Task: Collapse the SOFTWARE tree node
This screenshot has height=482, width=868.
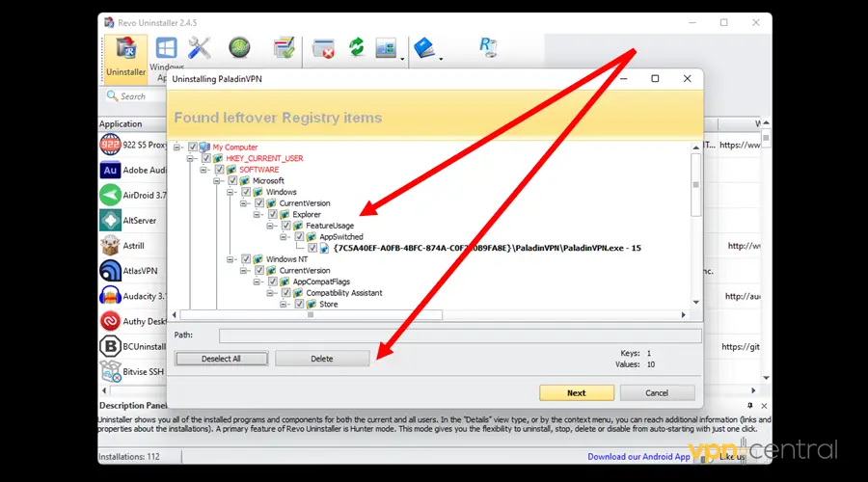Action: pos(203,170)
